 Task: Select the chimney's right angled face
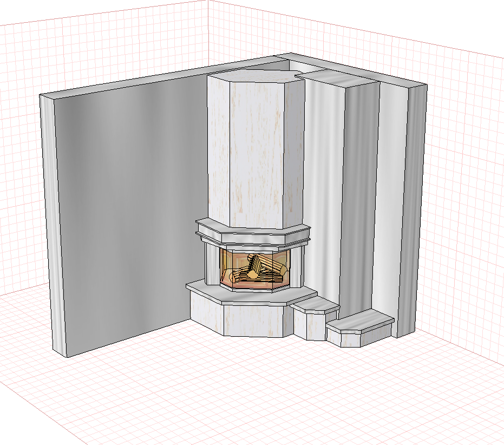click(294, 151)
